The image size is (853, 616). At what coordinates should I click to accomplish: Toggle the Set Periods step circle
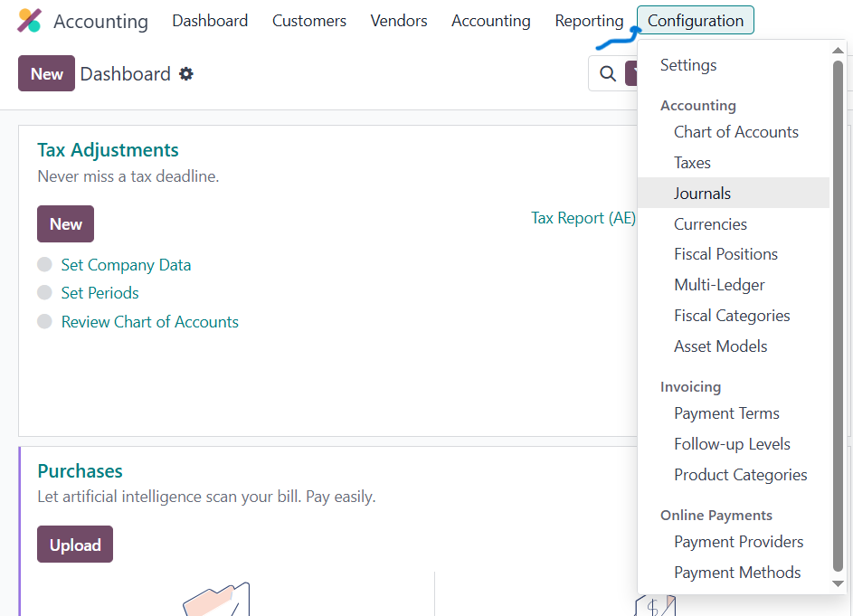coord(44,293)
